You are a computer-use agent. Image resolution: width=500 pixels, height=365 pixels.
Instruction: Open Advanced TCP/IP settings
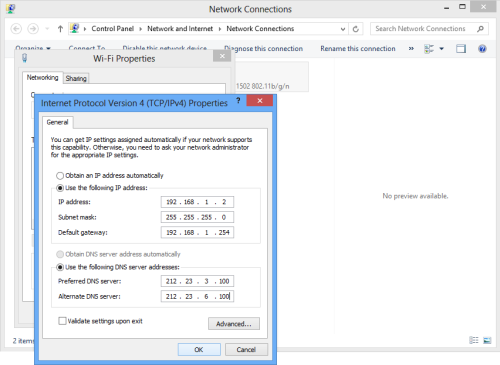[x=234, y=324]
